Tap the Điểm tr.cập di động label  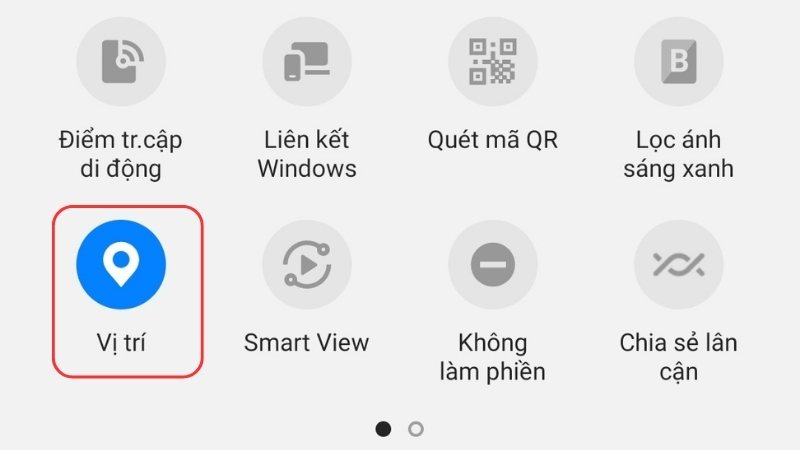121,155
